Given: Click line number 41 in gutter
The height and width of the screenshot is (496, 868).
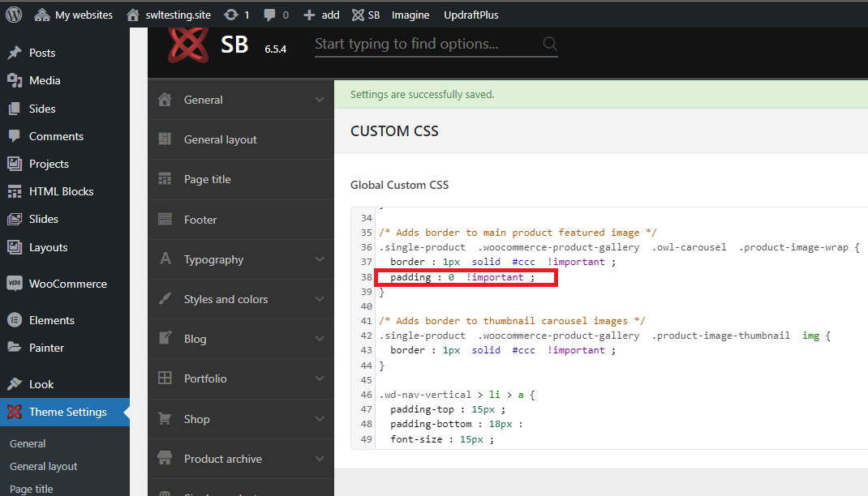Looking at the screenshot, I should (x=366, y=321).
